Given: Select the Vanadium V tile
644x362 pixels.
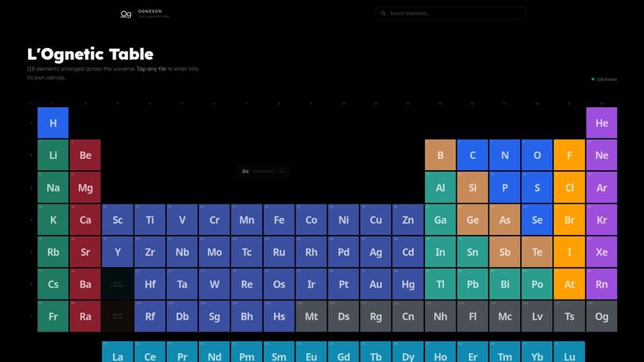Looking at the screenshot, I should click(182, 220).
